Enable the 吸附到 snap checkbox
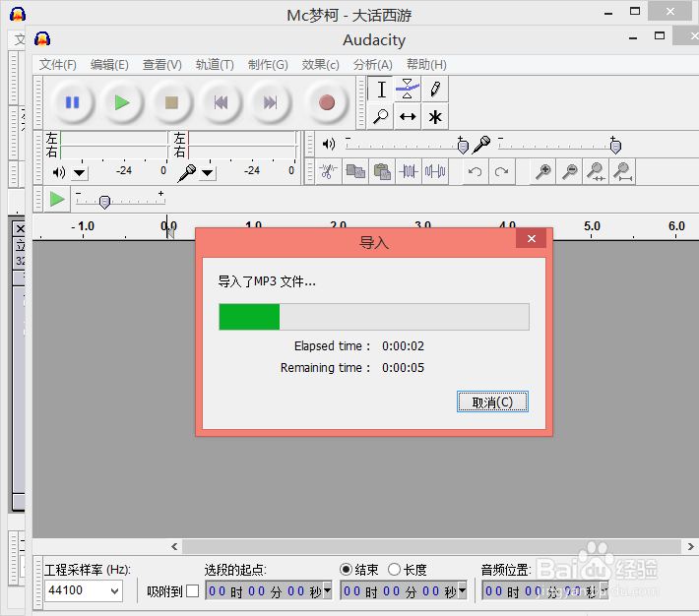699x616 pixels. 193,591
